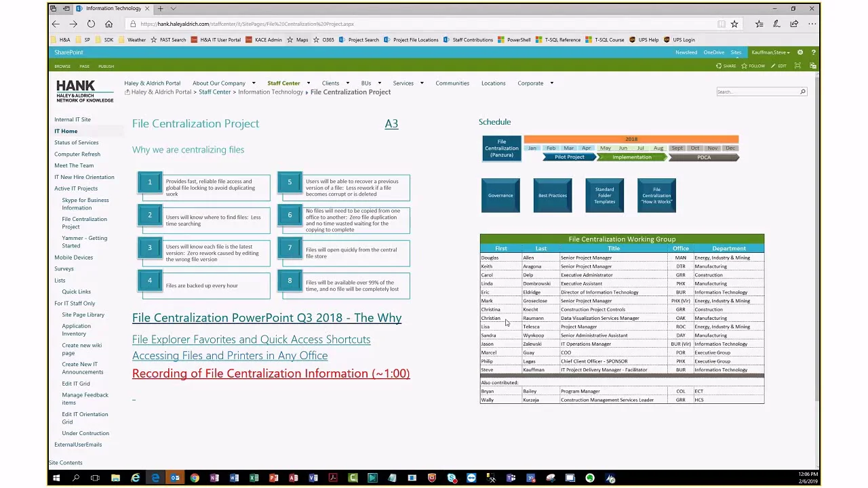The width and height of the screenshot is (868, 488).
Task: Select the Pilot Project schedule arrow
Action: coord(570,157)
